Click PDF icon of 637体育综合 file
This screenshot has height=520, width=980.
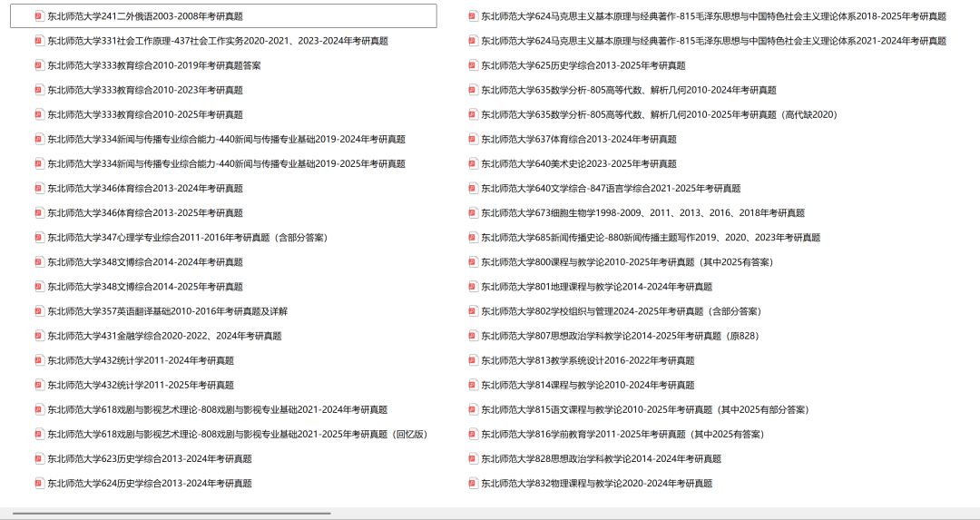473,139
